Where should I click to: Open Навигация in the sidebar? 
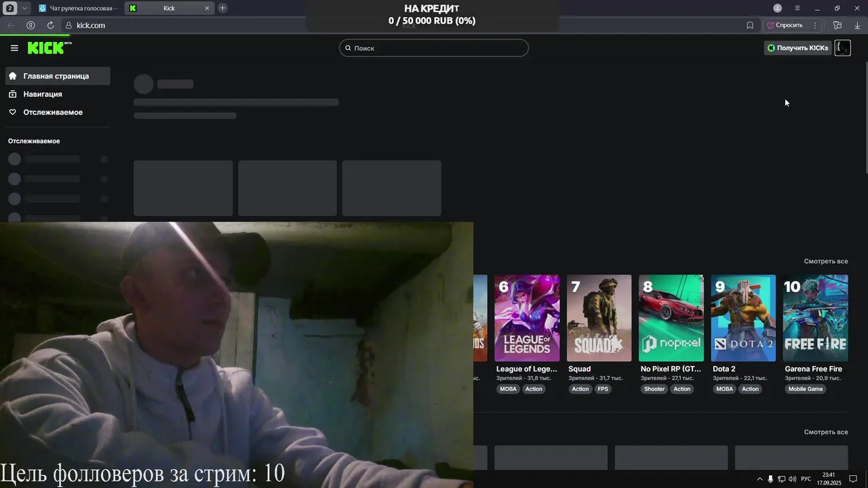click(58, 94)
